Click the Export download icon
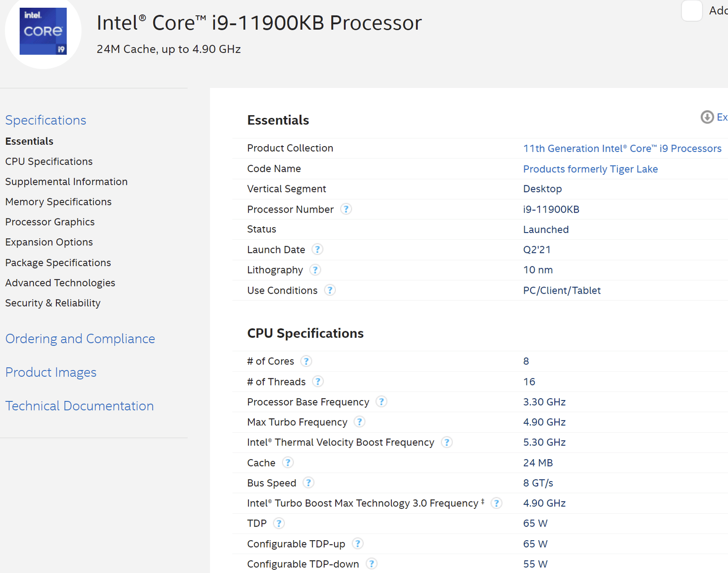The height and width of the screenshot is (573, 728). pos(707,117)
